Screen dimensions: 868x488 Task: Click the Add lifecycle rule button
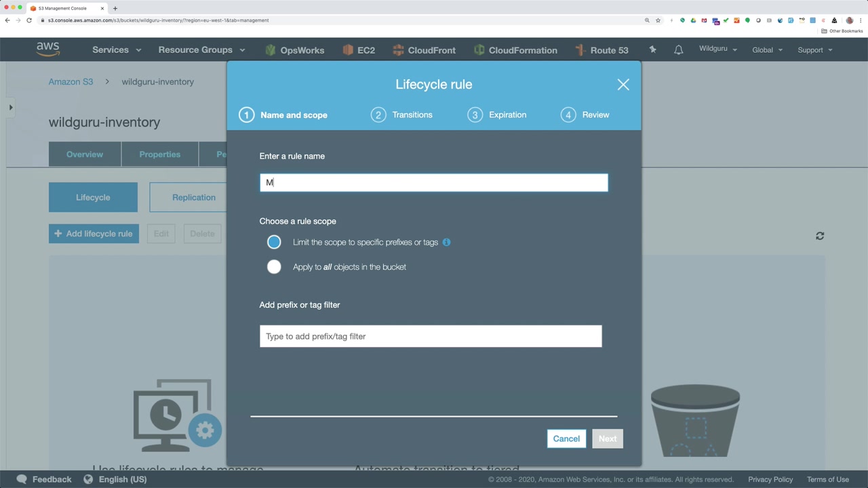point(94,234)
